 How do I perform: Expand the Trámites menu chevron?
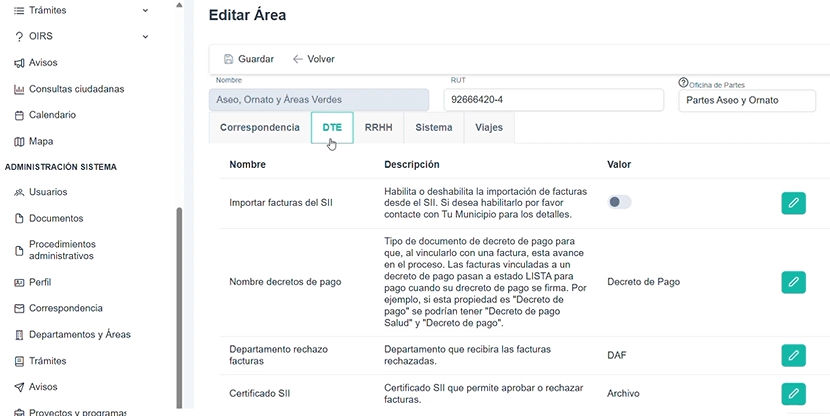(146, 10)
